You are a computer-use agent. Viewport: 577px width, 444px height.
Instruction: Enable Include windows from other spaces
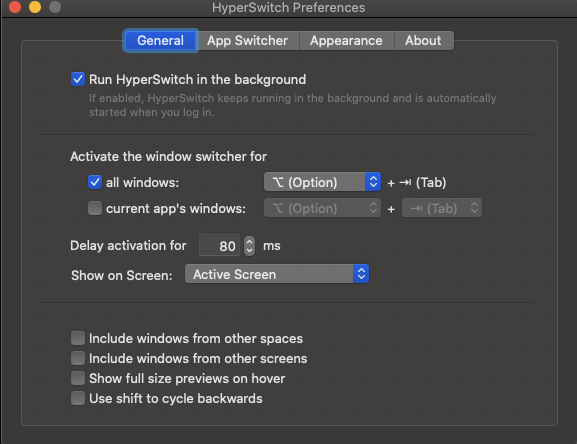click(x=78, y=338)
